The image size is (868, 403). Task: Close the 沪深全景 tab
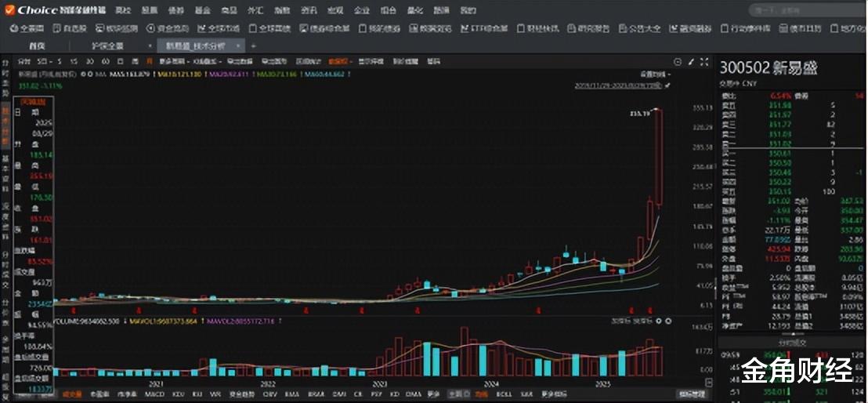click(x=150, y=46)
